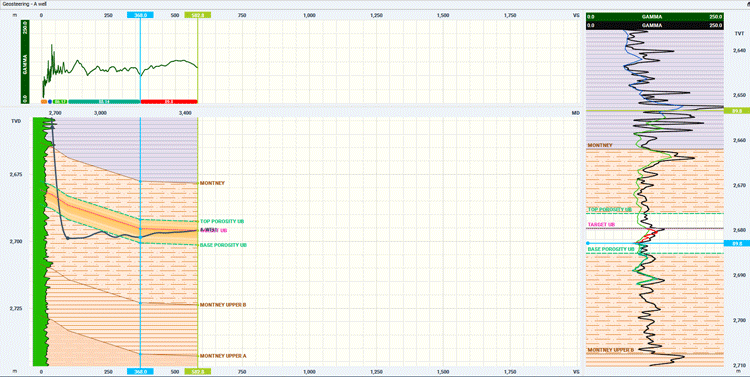Click the small orange segment bar
Viewport: 750px width, 377px height.
(x=44, y=101)
